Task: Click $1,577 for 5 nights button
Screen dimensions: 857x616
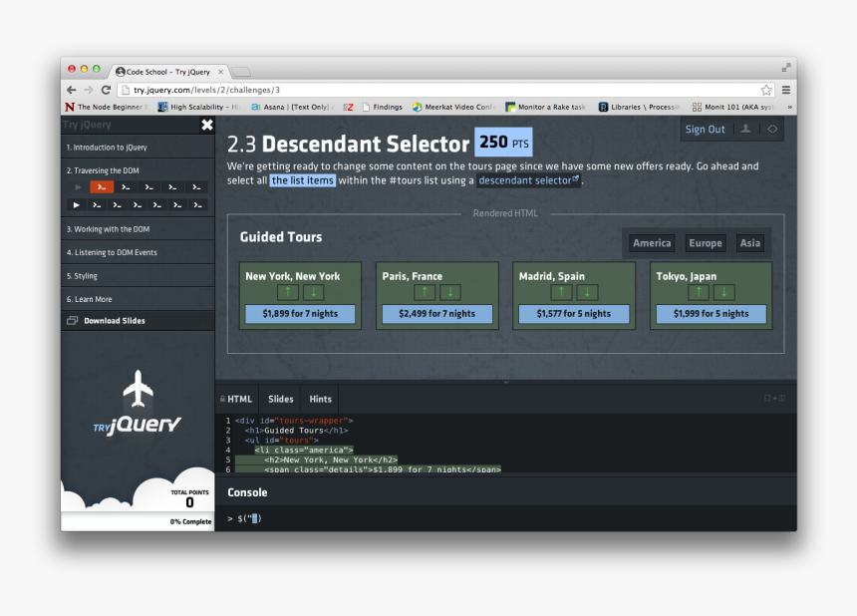Action: point(574,314)
